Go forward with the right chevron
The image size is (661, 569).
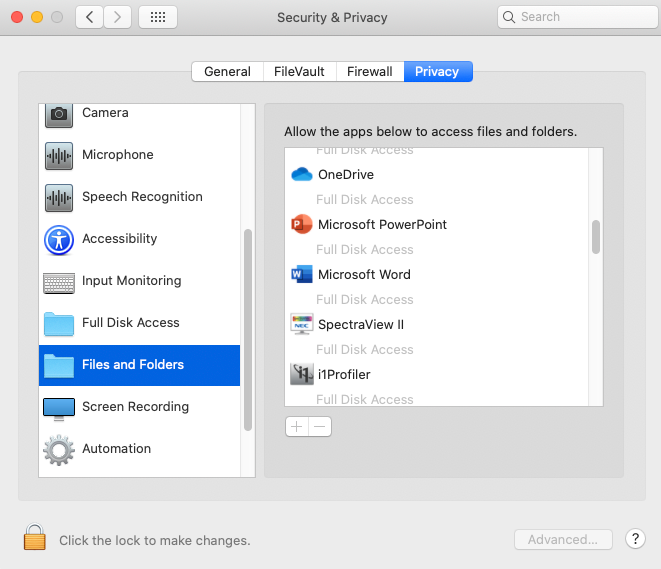pos(117,17)
